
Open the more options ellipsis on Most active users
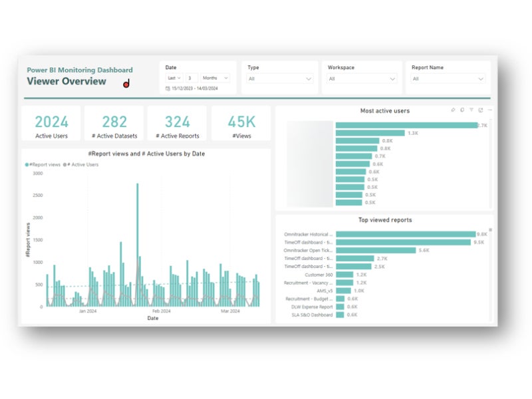pyautogui.click(x=490, y=110)
